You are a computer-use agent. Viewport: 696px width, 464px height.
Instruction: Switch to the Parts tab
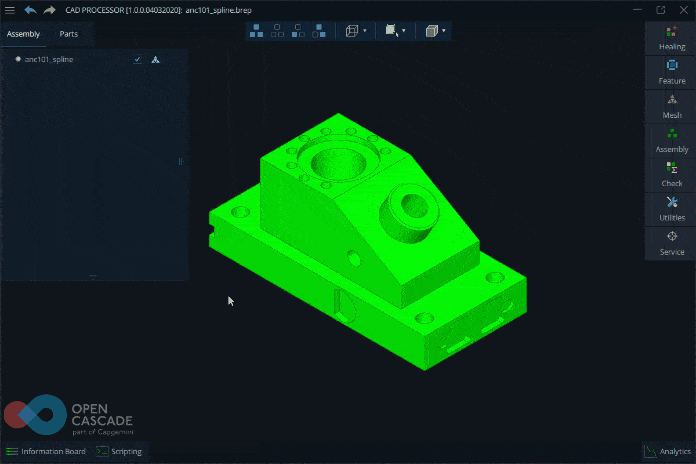point(69,34)
